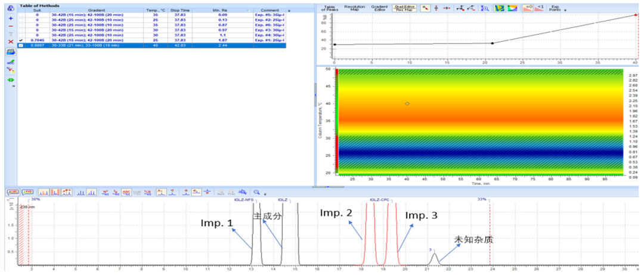Click the 'LogD' icon in chromatogram toolbar
This screenshot has width=644, height=275.
click(137, 192)
